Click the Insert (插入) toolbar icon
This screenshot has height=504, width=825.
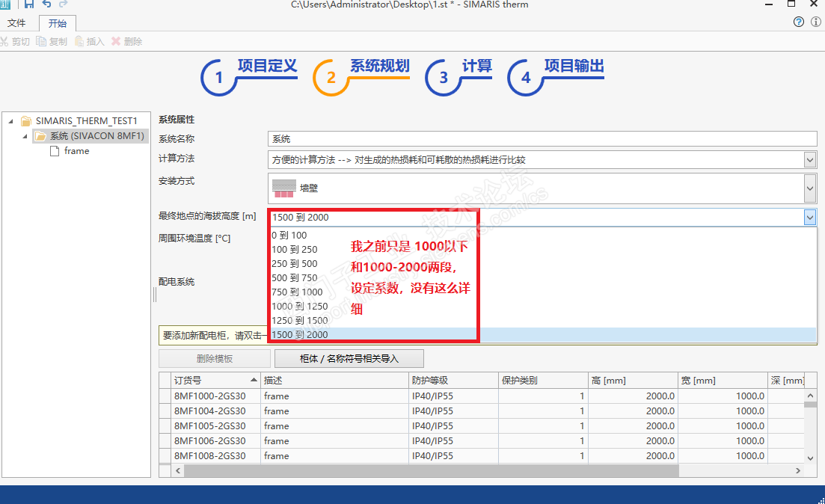click(x=79, y=42)
